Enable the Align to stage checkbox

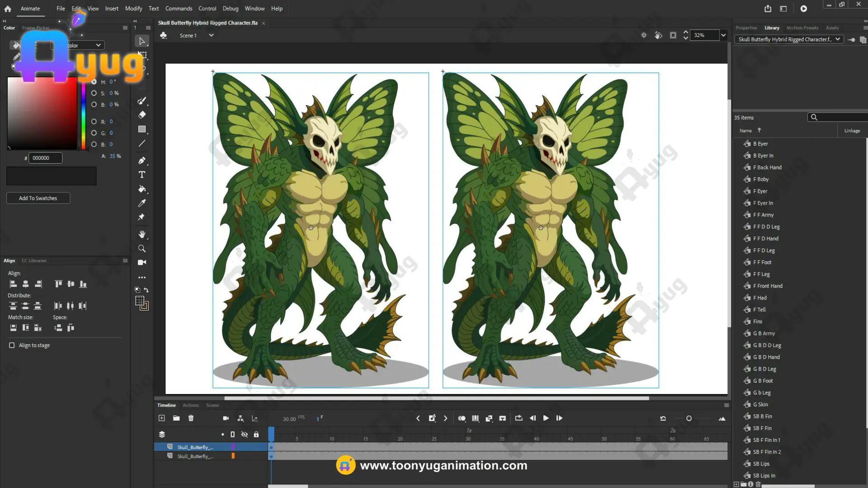tap(12, 345)
